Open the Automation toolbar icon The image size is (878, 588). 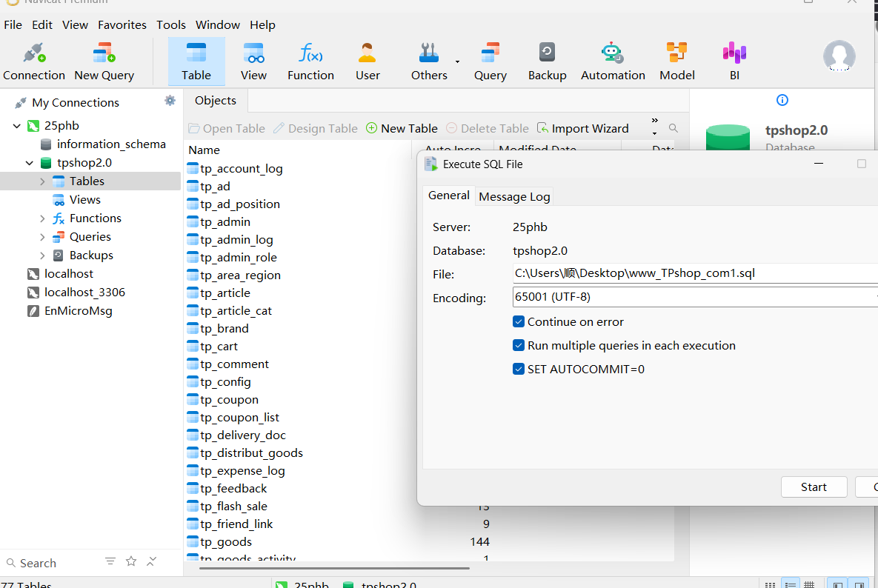click(x=613, y=61)
